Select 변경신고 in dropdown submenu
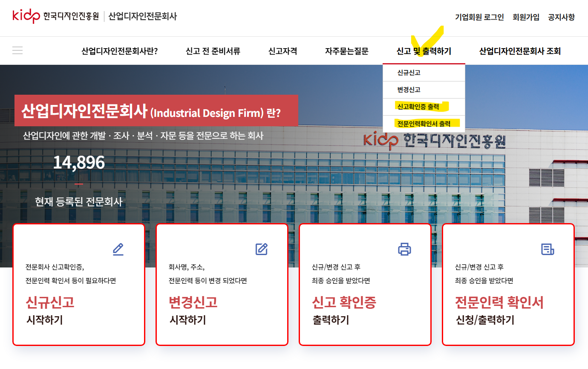The height and width of the screenshot is (369, 588). tap(424, 90)
